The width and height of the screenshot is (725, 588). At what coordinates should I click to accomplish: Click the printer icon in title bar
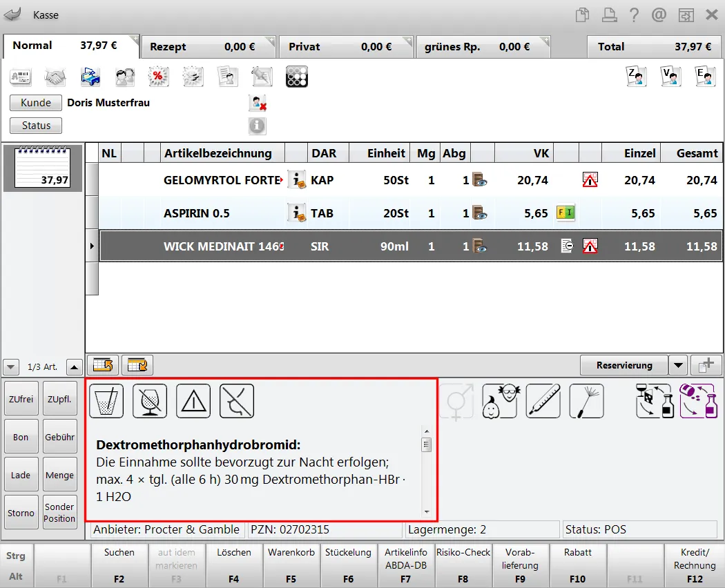coord(609,14)
